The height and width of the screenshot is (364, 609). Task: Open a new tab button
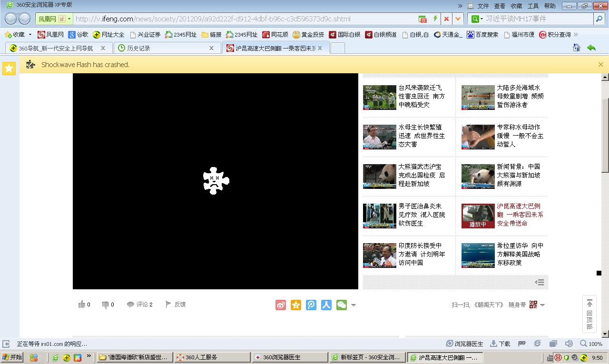click(337, 48)
